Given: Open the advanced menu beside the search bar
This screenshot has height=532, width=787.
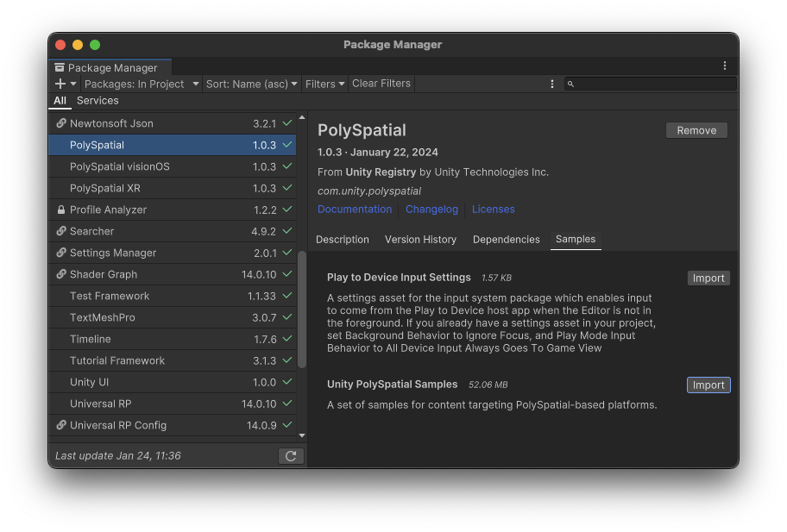Looking at the screenshot, I should pos(552,84).
